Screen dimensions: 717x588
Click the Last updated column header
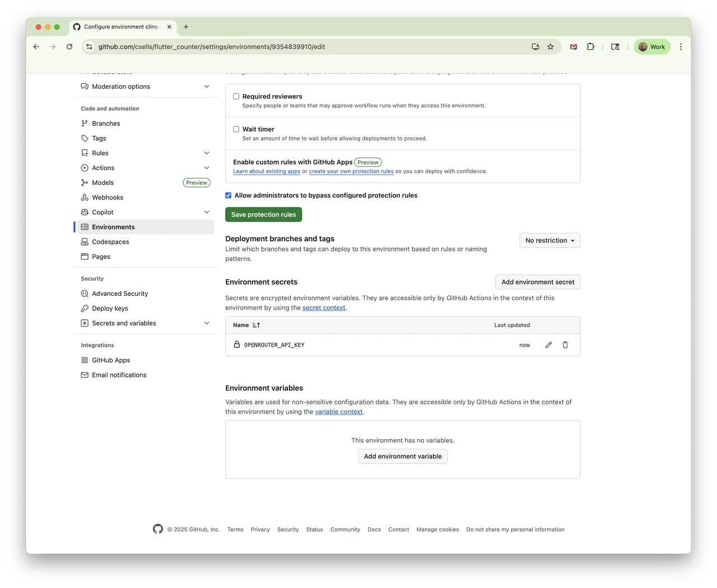point(512,325)
